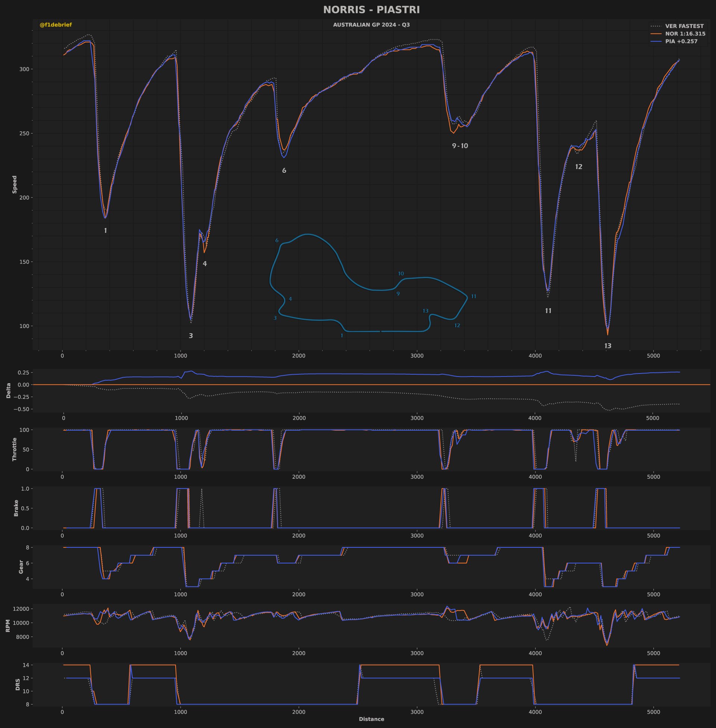Select the NOR 1:16.315 legend entry
This screenshot has width=716, height=728.
tap(678, 34)
